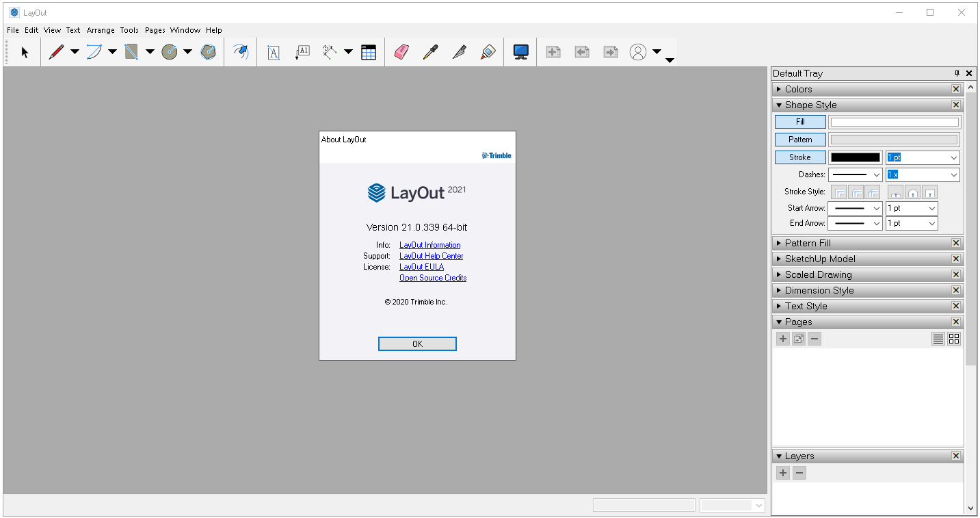
Task: Open the LayOut Help Center link
Action: pos(432,256)
